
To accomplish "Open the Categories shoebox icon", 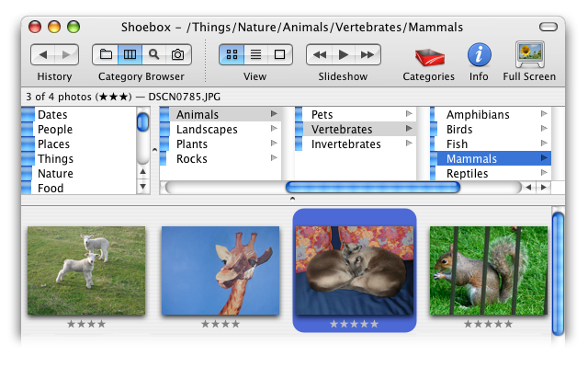I will [429, 57].
